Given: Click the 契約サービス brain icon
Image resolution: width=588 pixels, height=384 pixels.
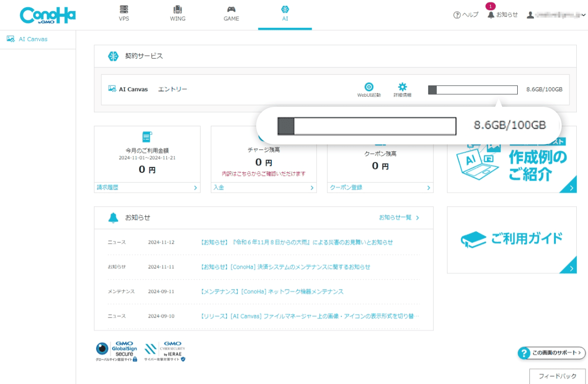Looking at the screenshot, I should (113, 56).
